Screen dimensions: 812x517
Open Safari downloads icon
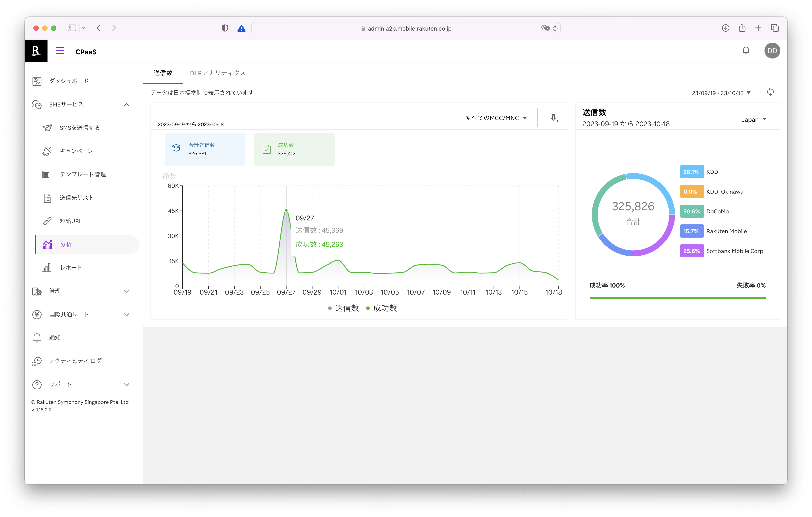[x=726, y=28]
